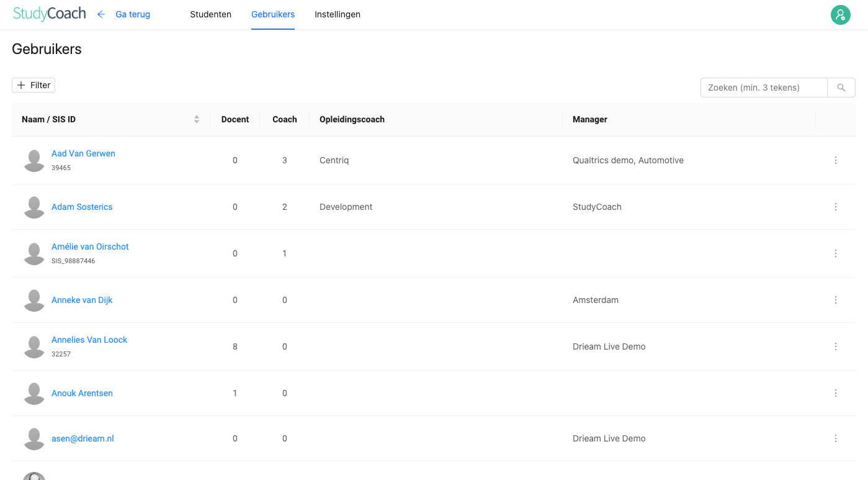Open row menu for Aad Van Gerwen

[x=836, y=160]
